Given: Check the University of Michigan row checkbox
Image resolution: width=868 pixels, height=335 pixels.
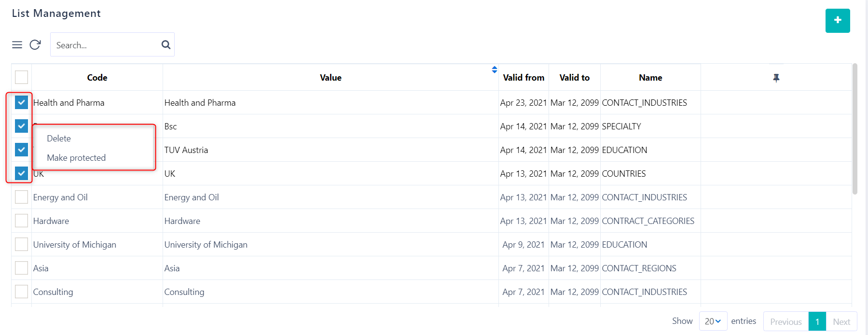Looking at the screenshot, I should pos(22,244).
